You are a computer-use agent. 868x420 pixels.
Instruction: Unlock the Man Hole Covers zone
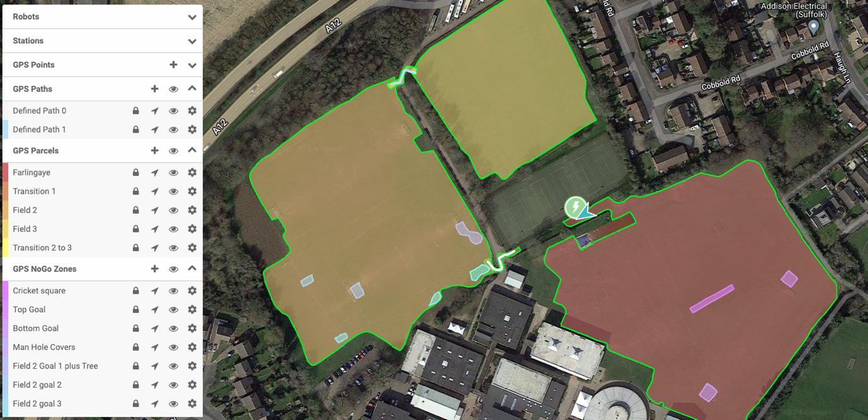pyautogui.click(x=136, y=347)
